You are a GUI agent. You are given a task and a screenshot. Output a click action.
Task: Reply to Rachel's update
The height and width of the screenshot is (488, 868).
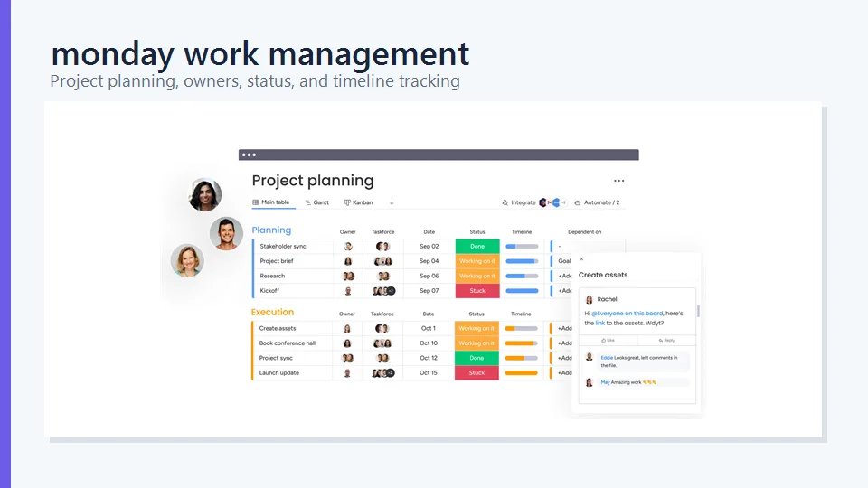[666, 341]
